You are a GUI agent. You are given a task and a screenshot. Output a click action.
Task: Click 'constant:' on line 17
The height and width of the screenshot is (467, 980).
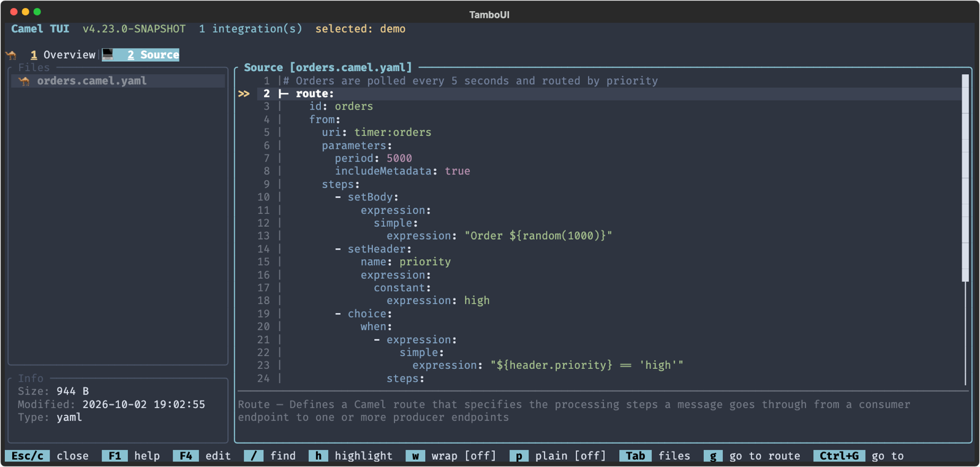(402, 288)
